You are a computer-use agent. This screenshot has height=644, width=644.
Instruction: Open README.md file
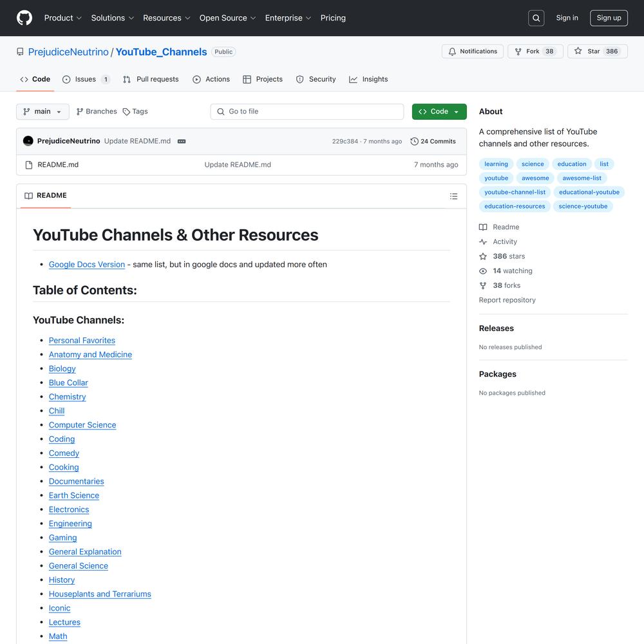pos(58,165)
